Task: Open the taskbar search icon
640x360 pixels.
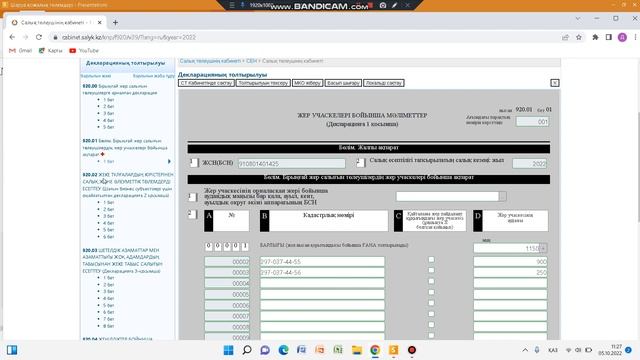Action: pyautogui.click(x=247, y=350)
